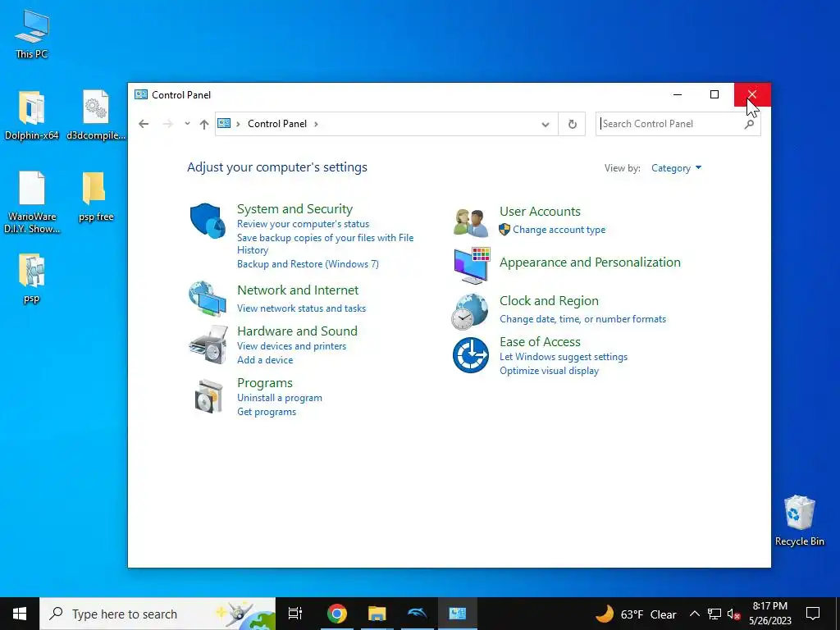This screenshot has width=840, height=630.
Task: Go up one level with up arrow
Action: (204, 124)
